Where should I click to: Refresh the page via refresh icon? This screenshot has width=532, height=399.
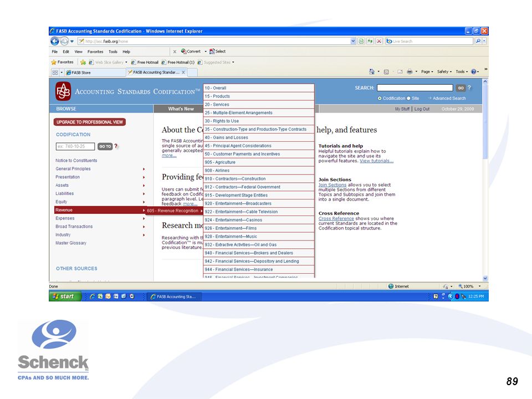coord(370,41)
